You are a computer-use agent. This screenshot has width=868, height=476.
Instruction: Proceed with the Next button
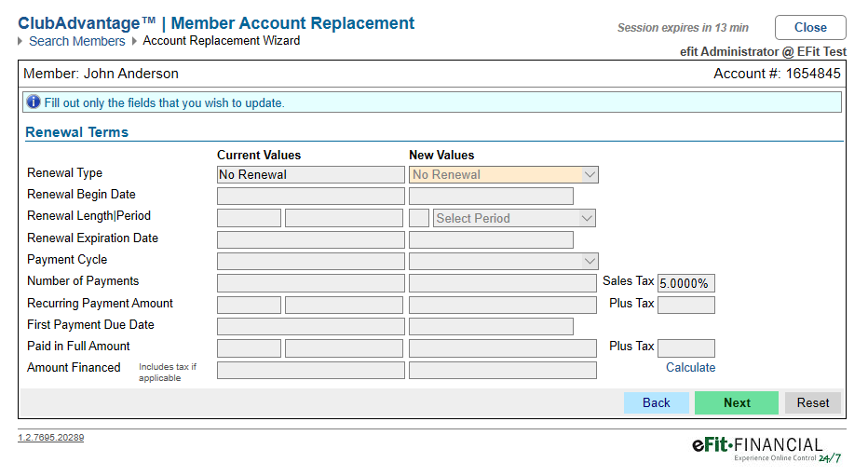[x=737, y=403]
